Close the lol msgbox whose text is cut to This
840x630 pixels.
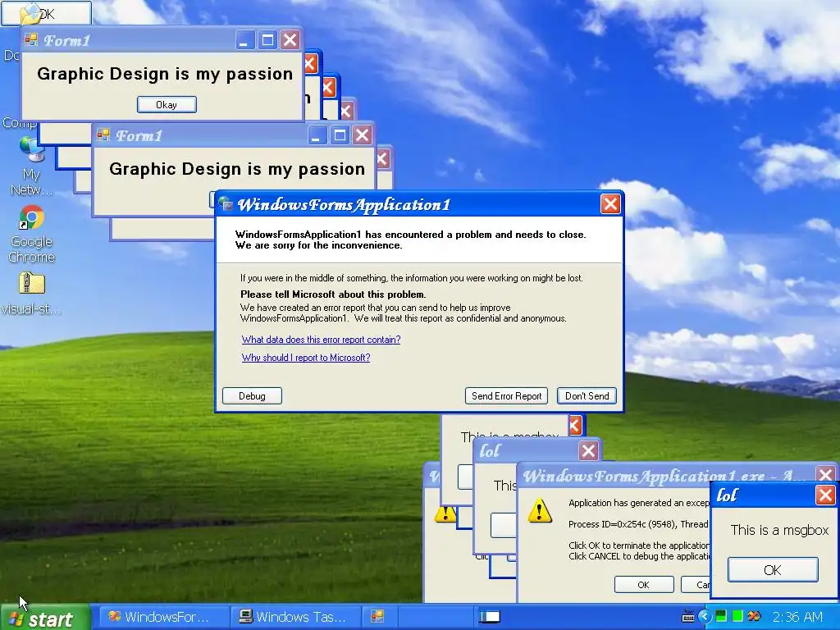[x=588, y=450]
